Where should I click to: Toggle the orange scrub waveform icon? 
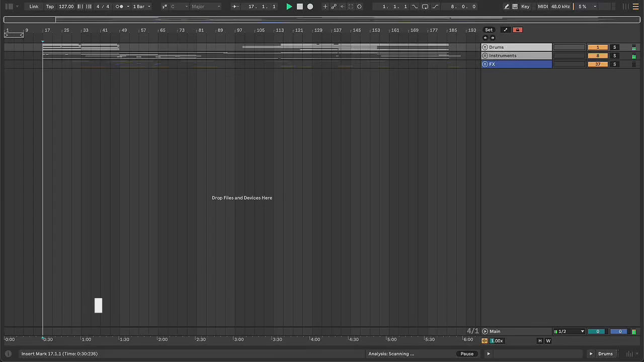point(485,341)
